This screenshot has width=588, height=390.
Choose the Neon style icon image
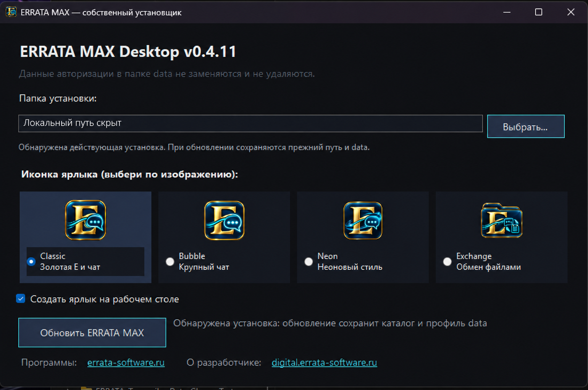(x=363, y=220)
